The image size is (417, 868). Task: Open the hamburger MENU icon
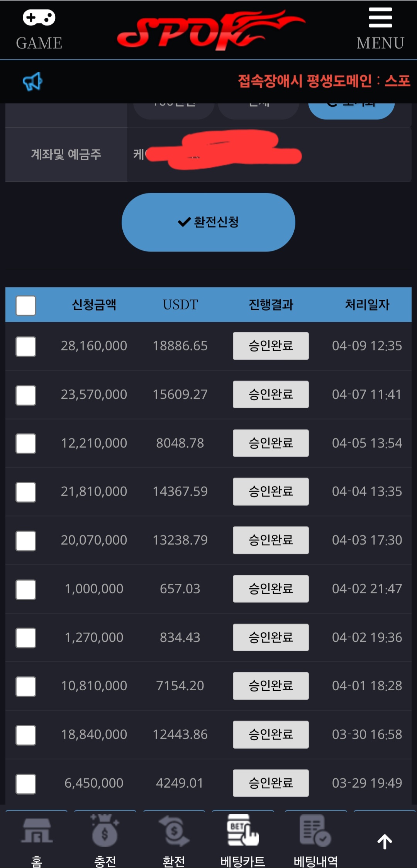click(x=380, y=18)
